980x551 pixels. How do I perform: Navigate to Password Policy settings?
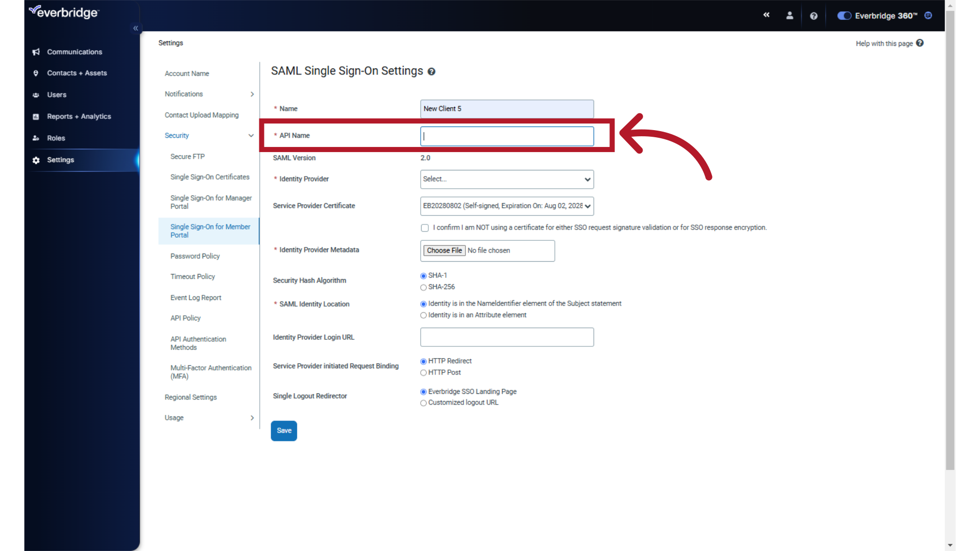tap(195, 256)
